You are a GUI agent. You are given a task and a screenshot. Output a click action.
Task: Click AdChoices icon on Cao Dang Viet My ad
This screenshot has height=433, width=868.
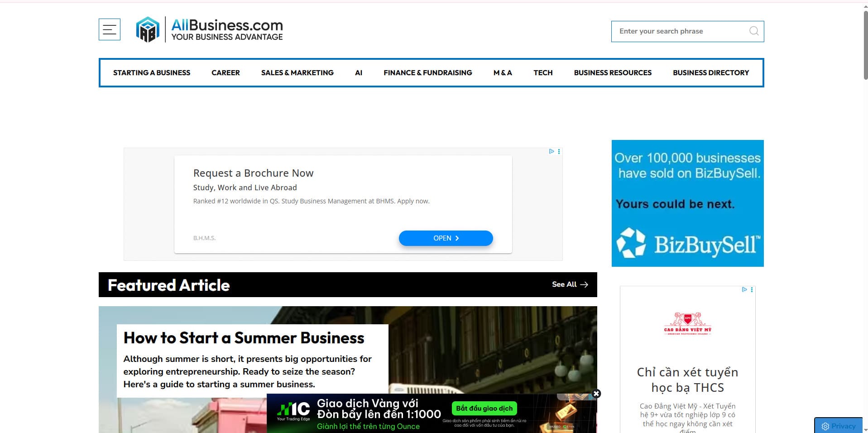pyautogui.click(x=744, y=289)
